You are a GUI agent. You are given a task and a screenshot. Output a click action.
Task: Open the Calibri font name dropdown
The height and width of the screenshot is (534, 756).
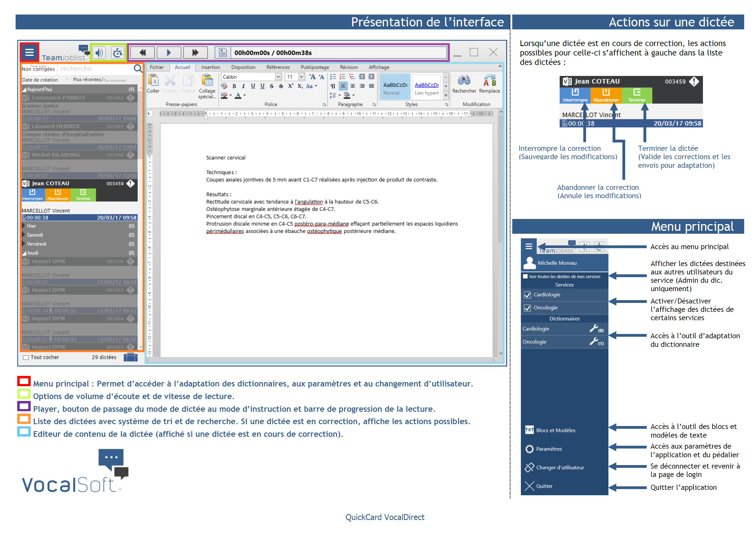(x=278, y=77)
